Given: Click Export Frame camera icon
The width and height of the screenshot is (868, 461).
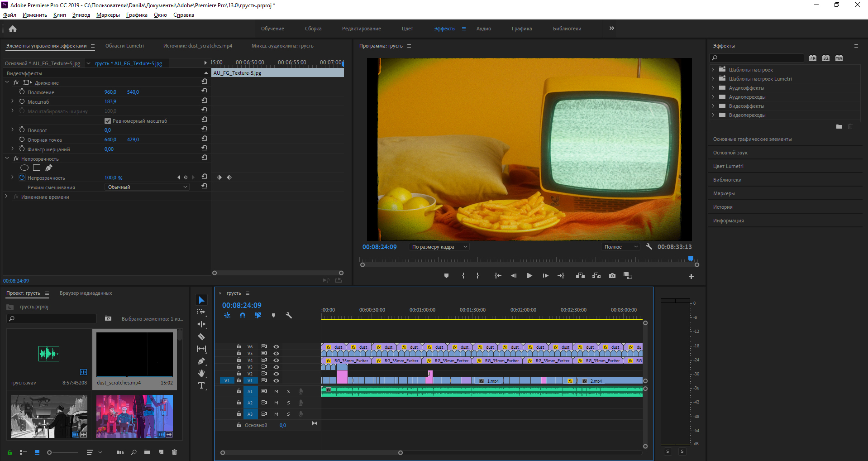Looking at the screenshot, I should 612,276.
